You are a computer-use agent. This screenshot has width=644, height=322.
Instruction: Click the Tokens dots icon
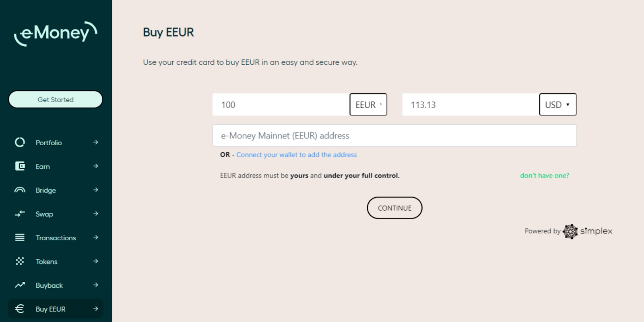pyautogui.click(x=20, y=261)
